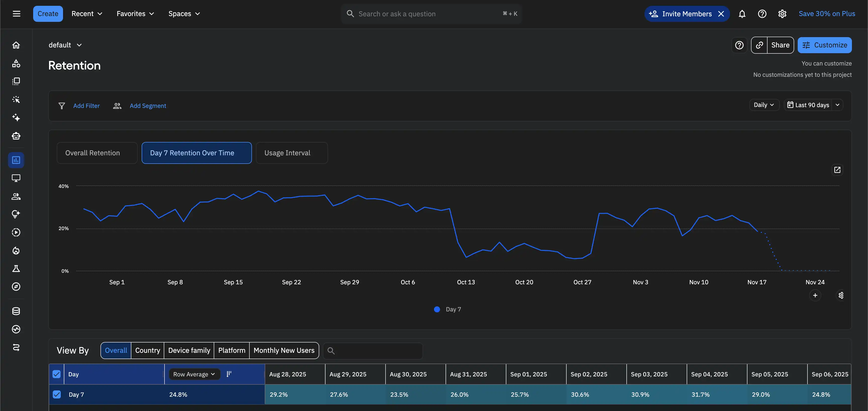The height and width of the screenshot is (411, 868).
Task: Click the Customize button
Action: 824,45
